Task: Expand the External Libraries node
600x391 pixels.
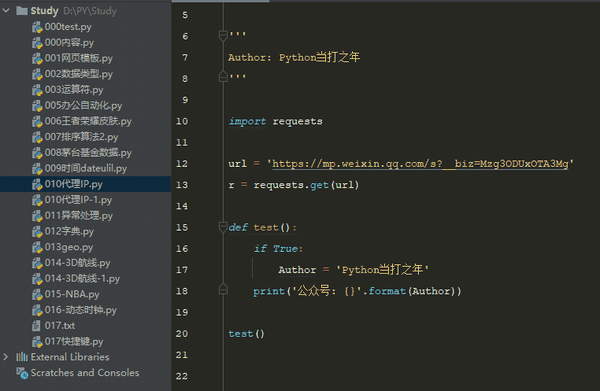Action: pyautogui.click(x=6, y=357)
